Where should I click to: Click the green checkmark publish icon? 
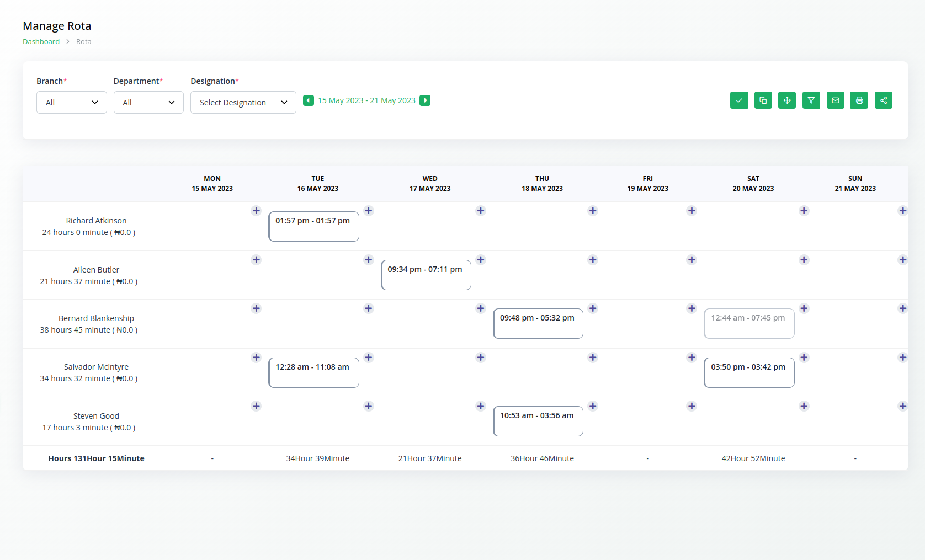[738, 100]
